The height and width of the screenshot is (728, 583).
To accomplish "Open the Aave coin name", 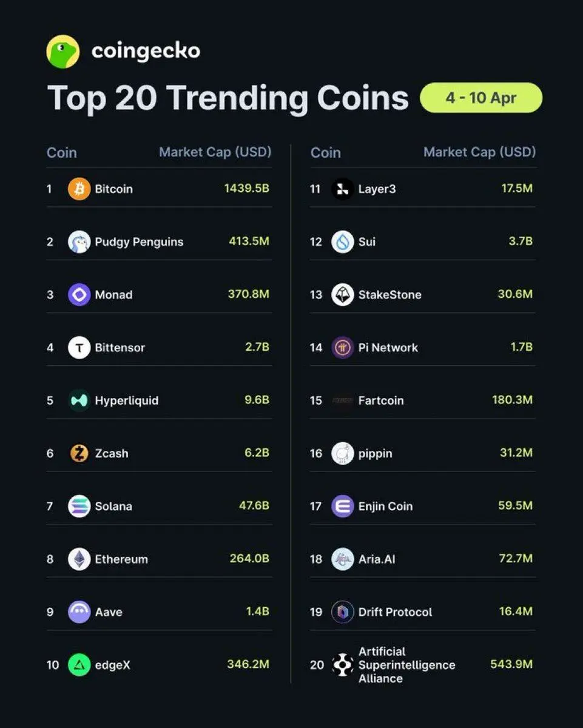I will point(109,612).
